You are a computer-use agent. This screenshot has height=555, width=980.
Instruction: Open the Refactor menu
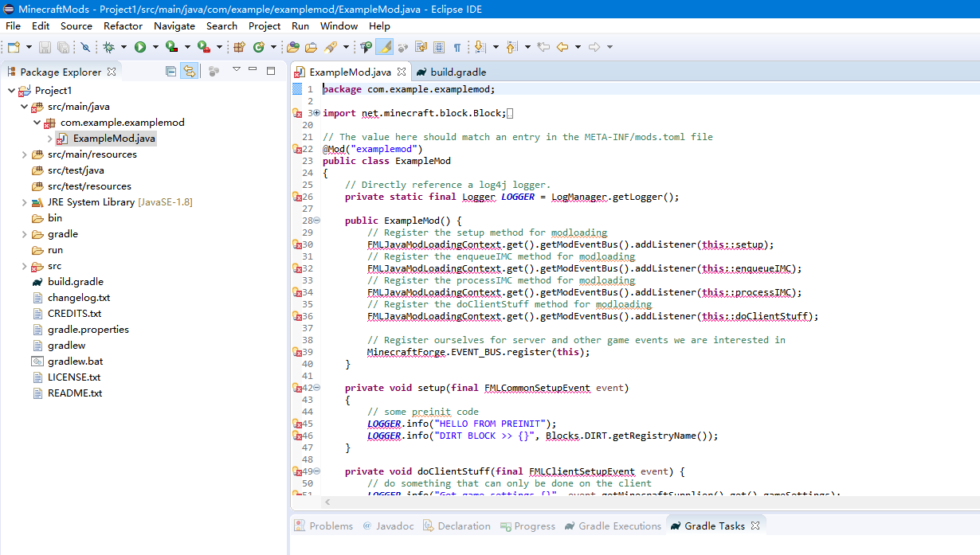(x=123, y=25)
